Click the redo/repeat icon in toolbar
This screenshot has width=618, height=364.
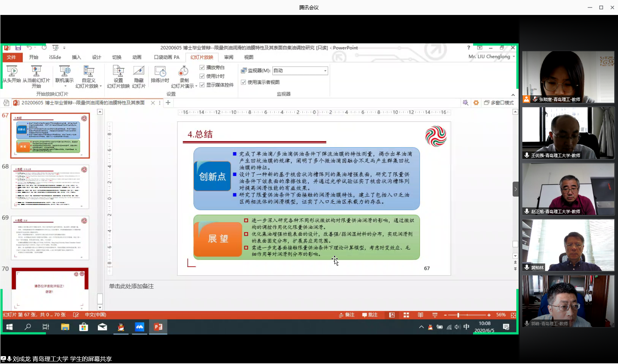[x=44, y=48]
